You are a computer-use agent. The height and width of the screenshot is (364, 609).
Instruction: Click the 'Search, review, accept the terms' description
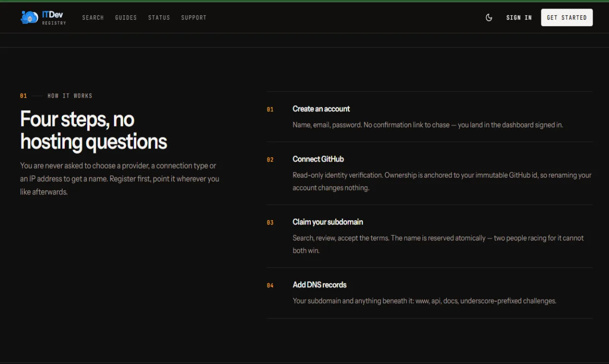coord(438,244)
